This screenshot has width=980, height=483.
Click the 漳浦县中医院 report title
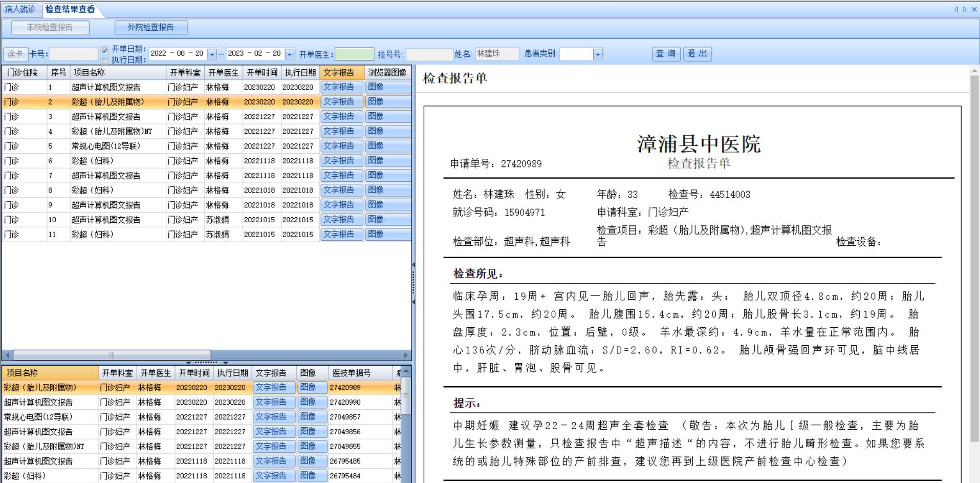click(x=699, y=144)
